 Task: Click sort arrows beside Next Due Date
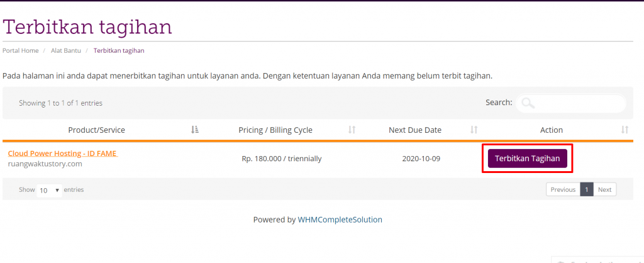(474, 130)
